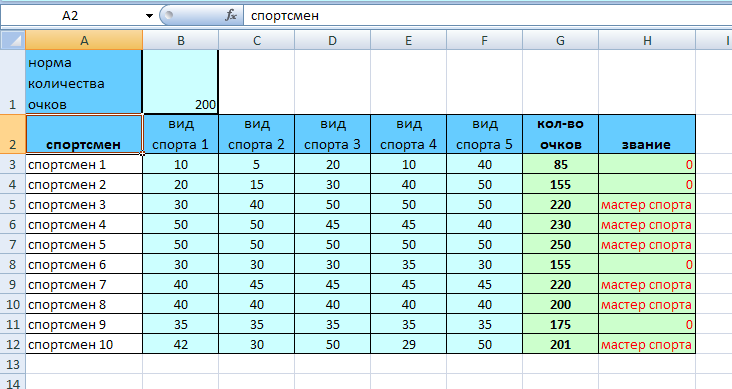Click мастер спорта for спортсмен 10

pos(647,344)
